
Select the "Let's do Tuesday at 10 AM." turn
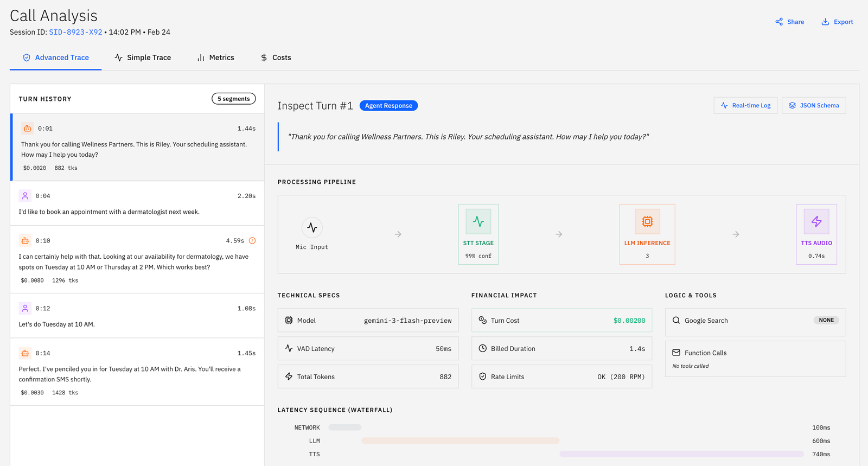coord(137,316)
